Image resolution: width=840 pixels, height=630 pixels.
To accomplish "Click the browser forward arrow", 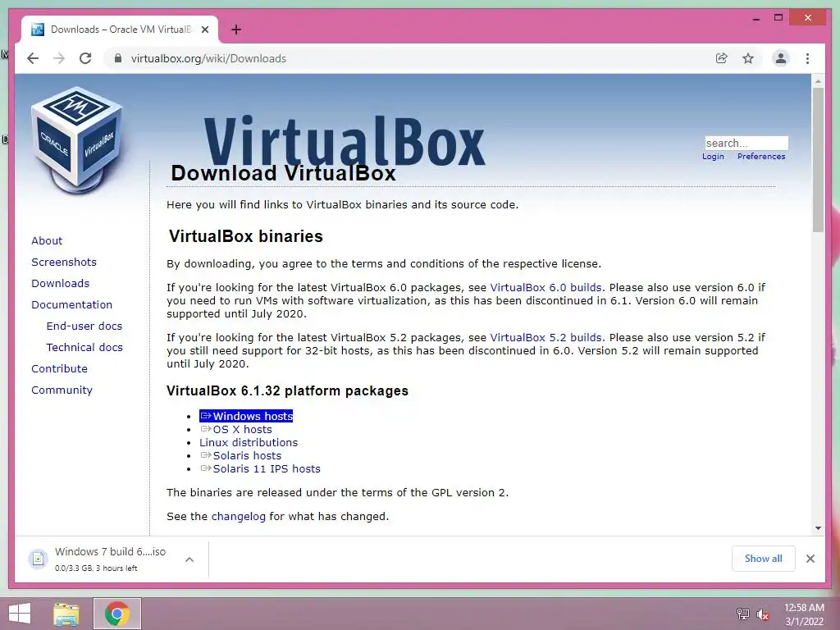I will click(x=59, y=58).
